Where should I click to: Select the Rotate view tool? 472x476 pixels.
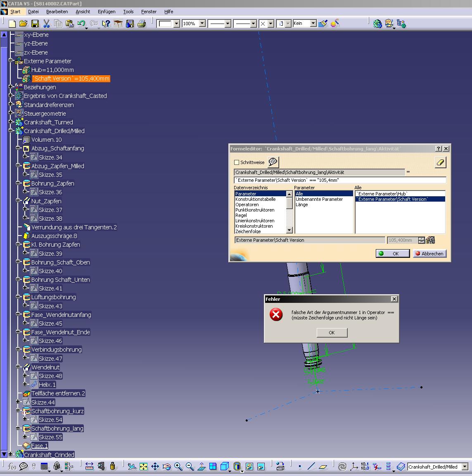[166, 466]
